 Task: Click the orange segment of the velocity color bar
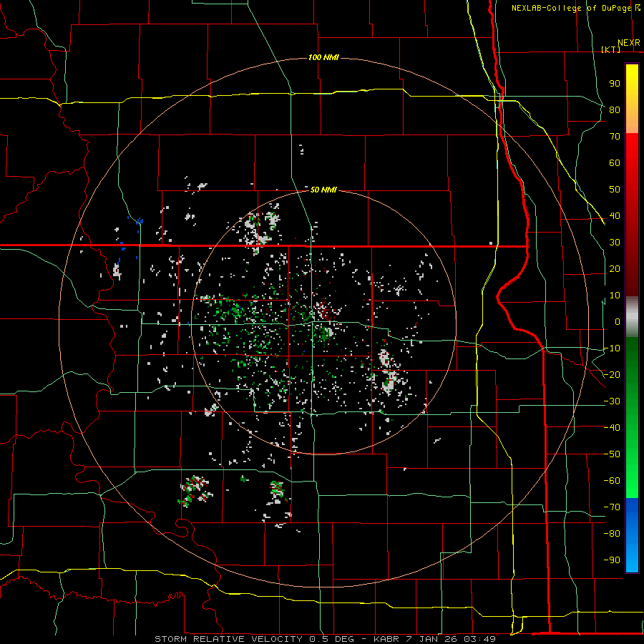632,118
